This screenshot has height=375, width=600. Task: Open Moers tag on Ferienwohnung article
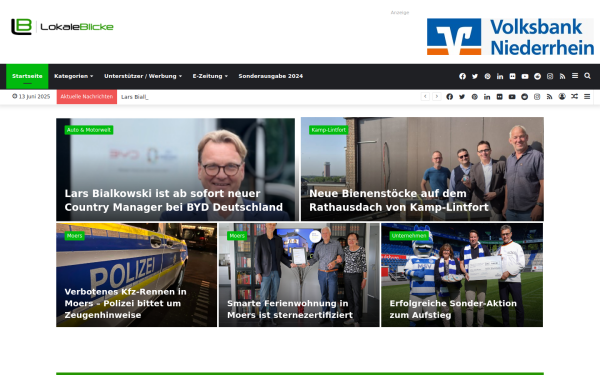237,236
